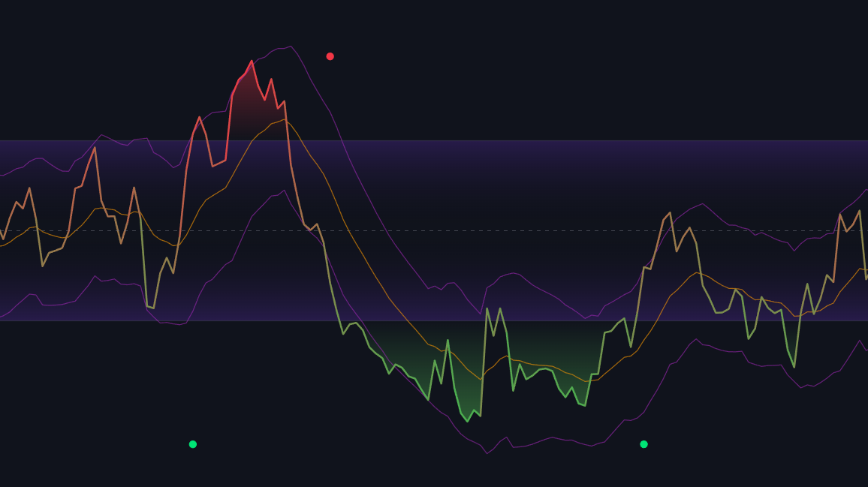Screen dimensions: 868x487
Task: Click the lowest point of the thin orange average line
Action: (589, 381)
